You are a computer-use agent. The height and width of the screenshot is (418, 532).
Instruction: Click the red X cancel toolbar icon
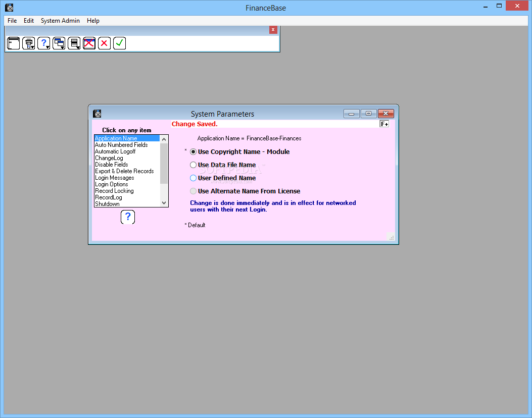coord(105,43)
